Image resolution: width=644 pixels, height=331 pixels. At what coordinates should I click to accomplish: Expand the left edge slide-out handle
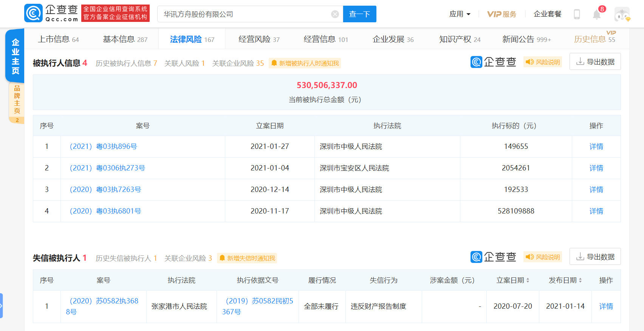click(x=1, y=305)
